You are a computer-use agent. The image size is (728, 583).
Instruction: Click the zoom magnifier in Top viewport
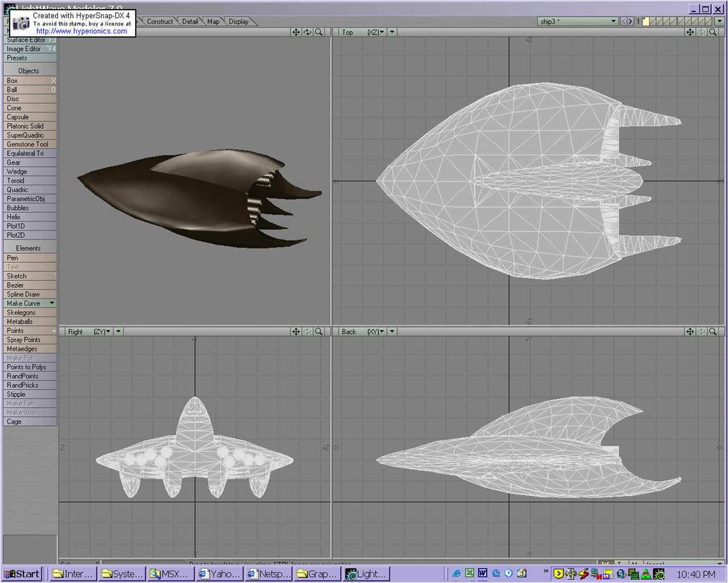713,32
